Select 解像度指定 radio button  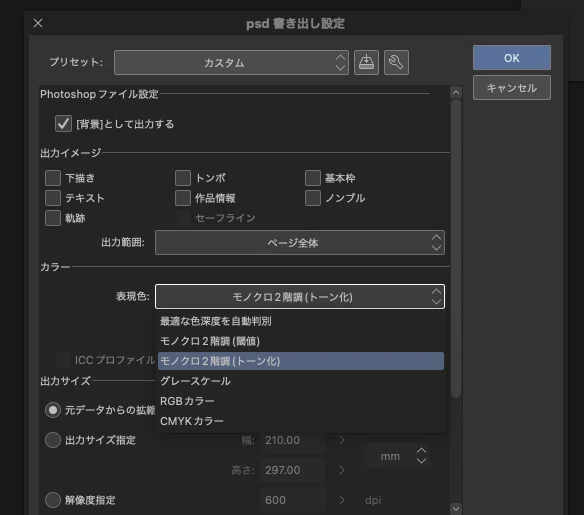pos(53,500)
